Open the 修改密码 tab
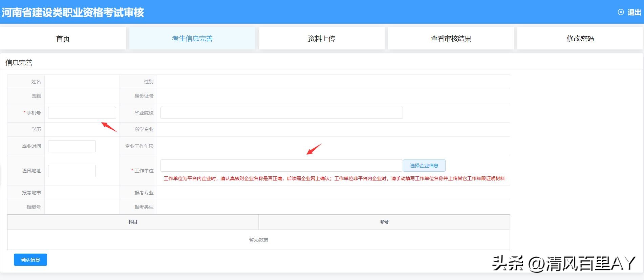Viewport: 644px width, 280px height. pyautogui.click(x=580, y=39)
